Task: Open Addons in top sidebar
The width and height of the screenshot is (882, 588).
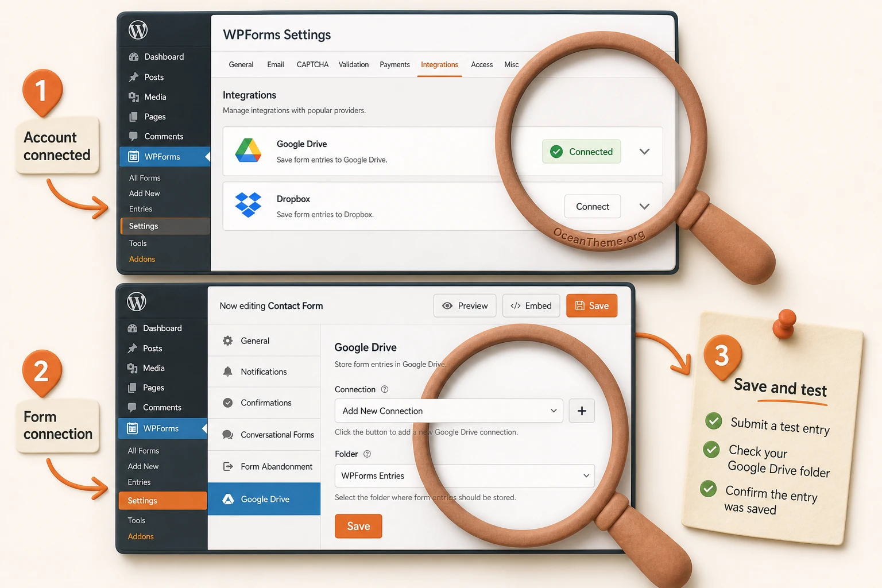Action: 142,259
